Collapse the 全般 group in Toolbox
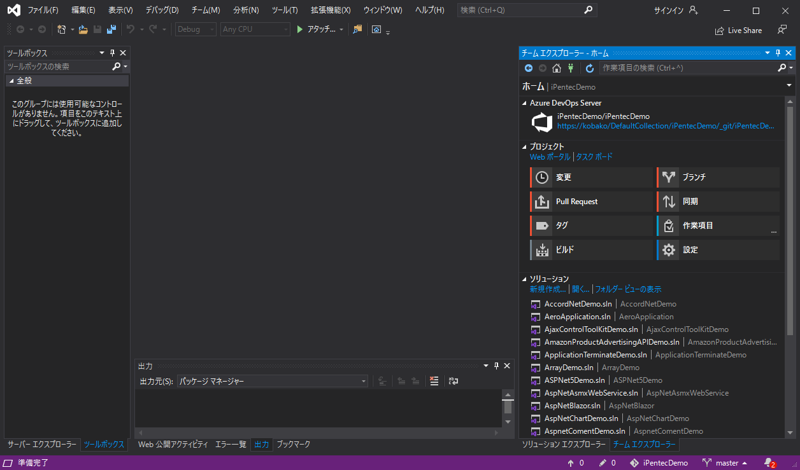Viewport: 800px width, 470px height. (x=12, y=81)
